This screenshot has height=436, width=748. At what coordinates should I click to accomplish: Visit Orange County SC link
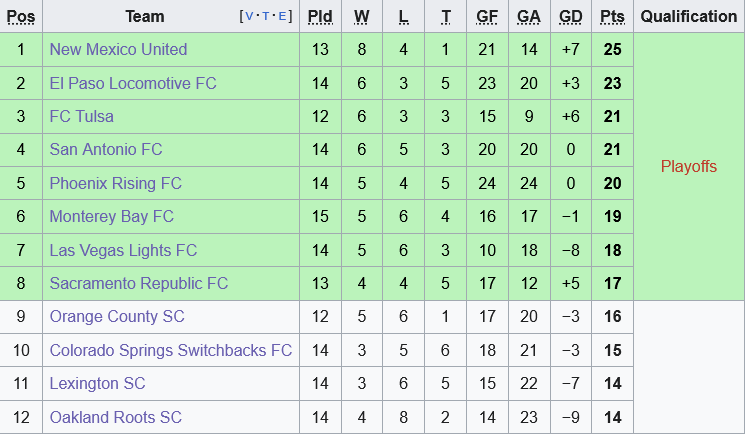click(117, 317)
